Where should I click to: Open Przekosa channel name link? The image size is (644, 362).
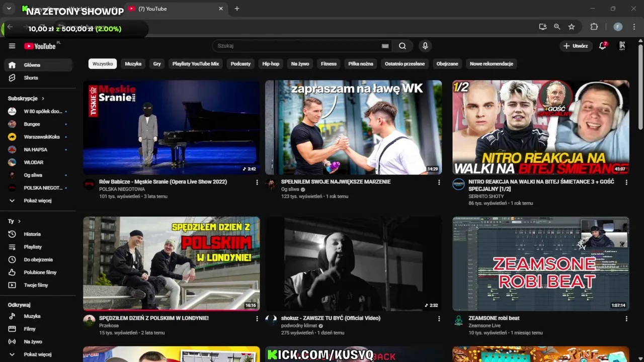click(109, 326)
